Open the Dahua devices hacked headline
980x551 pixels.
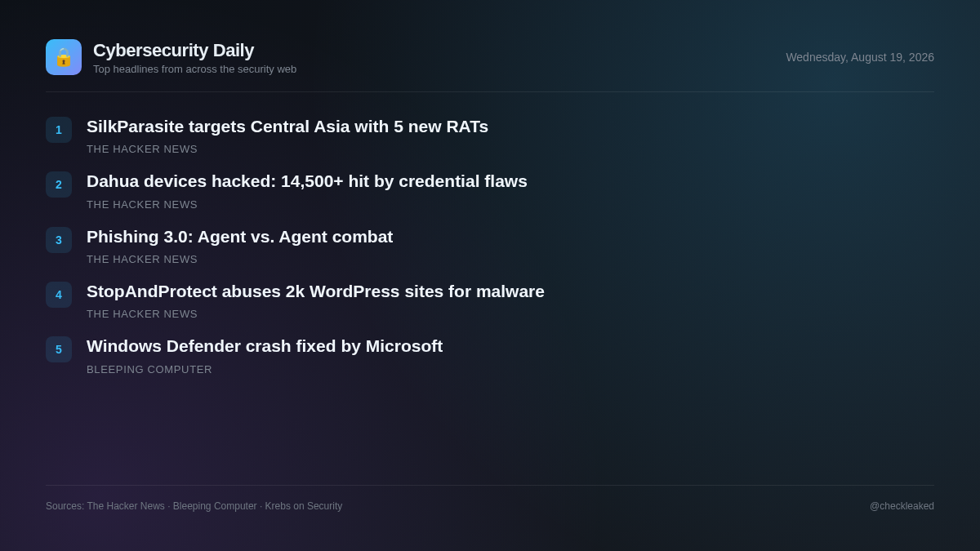[x=307, y=181]
